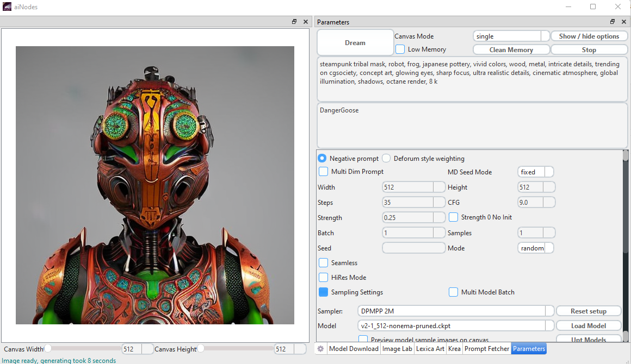
Task: Adjust the Canvas Width slider handle
Action: pyautogui.click(x=47, y=348)
